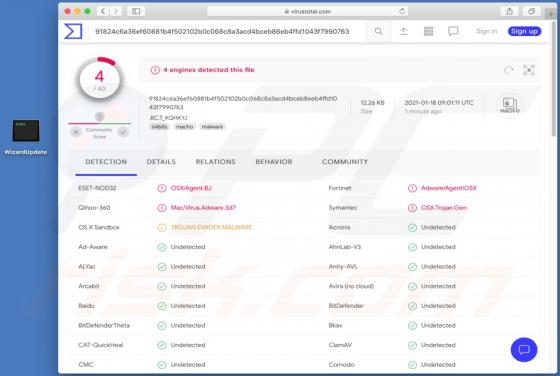Click the Adware/Agent!OSX detection name
The width and height of the screenshot is (560, 376).
point(449,188)
